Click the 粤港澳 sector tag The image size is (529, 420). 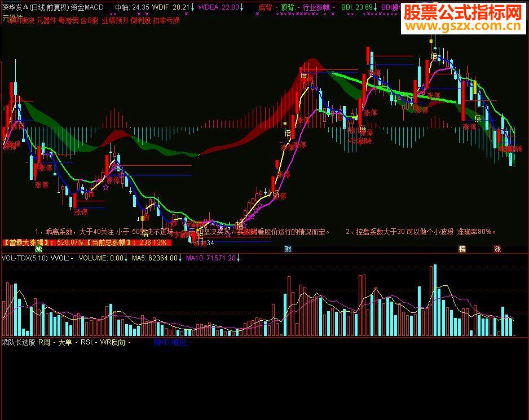[x=68, y=21]
